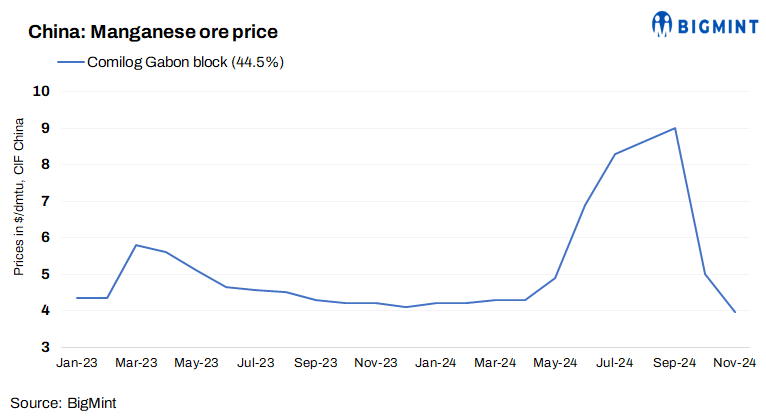Click the Nov-24 endpoint of the line
This screenshot has width=766, height=416.
[735, 312]
